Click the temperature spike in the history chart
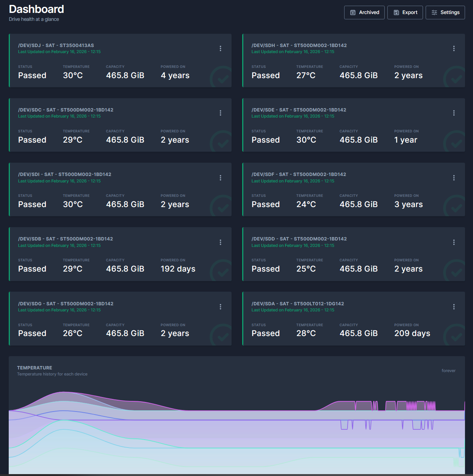473x476 pixels. pos(411,406)
